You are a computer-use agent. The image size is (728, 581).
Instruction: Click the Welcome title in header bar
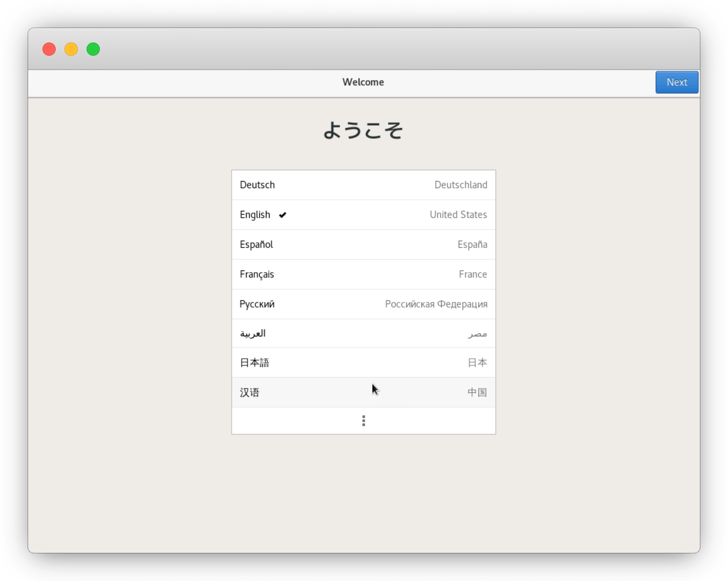[x=363, y=82]
